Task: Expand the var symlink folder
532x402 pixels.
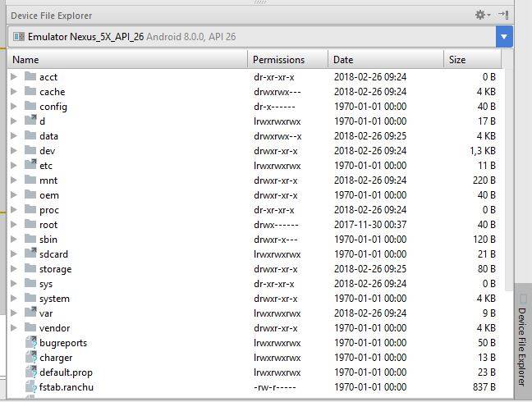Action: tap(14, 313)
